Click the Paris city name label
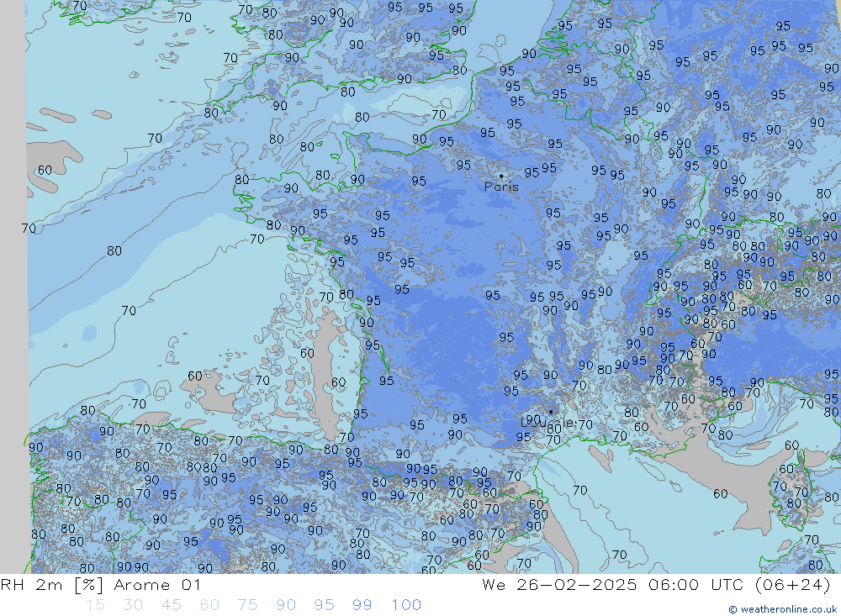 501,187
